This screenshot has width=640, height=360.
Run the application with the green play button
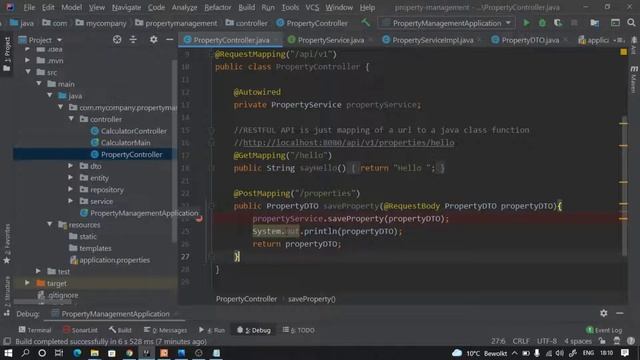(526, 23)
